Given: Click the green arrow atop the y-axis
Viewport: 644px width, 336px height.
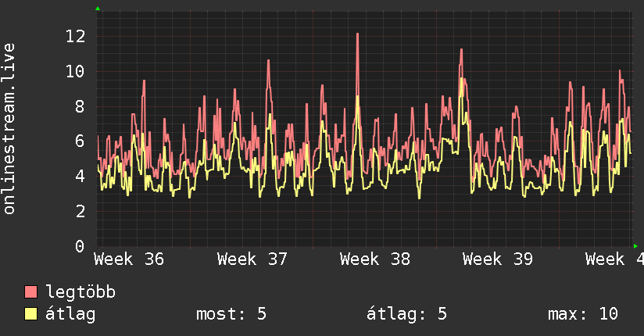Looking at the screenshot, I should (x=98, y=9).
